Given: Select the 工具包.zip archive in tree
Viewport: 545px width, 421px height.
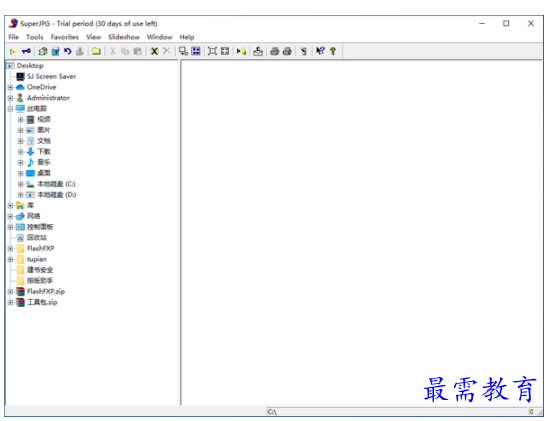Looking at the screenshot, I should (x=42, y=302).
